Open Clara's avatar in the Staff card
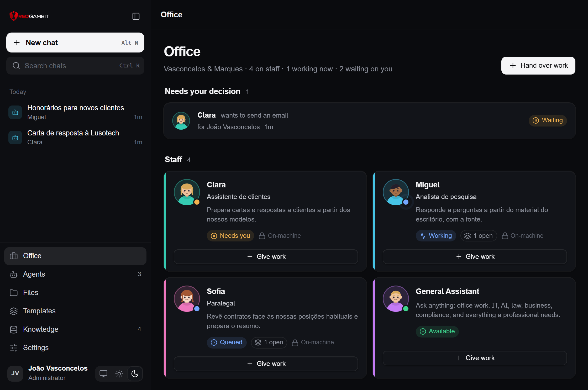The height and width of the screenshot is (390, 588). pyautogui.click(x=187, y=192)
